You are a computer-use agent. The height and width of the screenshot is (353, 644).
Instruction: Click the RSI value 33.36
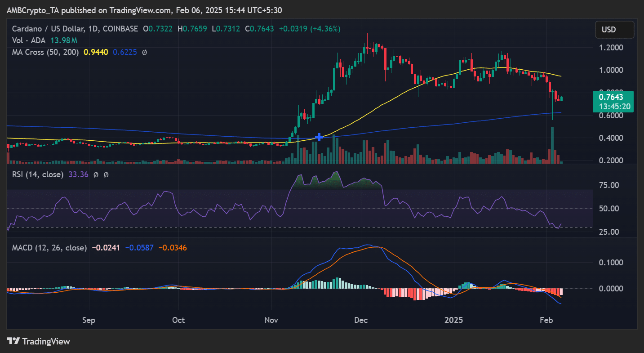click(x=78, y=174)
